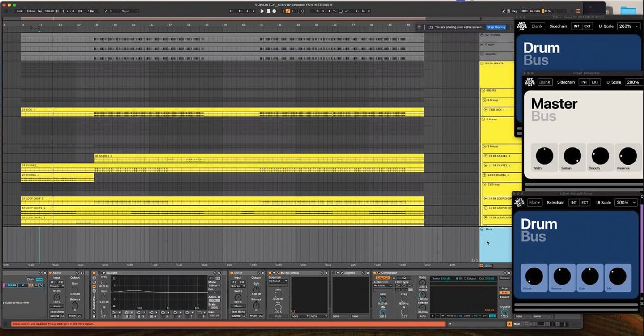644x336 pixels.
Task: Click the Width knob in Master Bus
Action: [x=544, y=156]
